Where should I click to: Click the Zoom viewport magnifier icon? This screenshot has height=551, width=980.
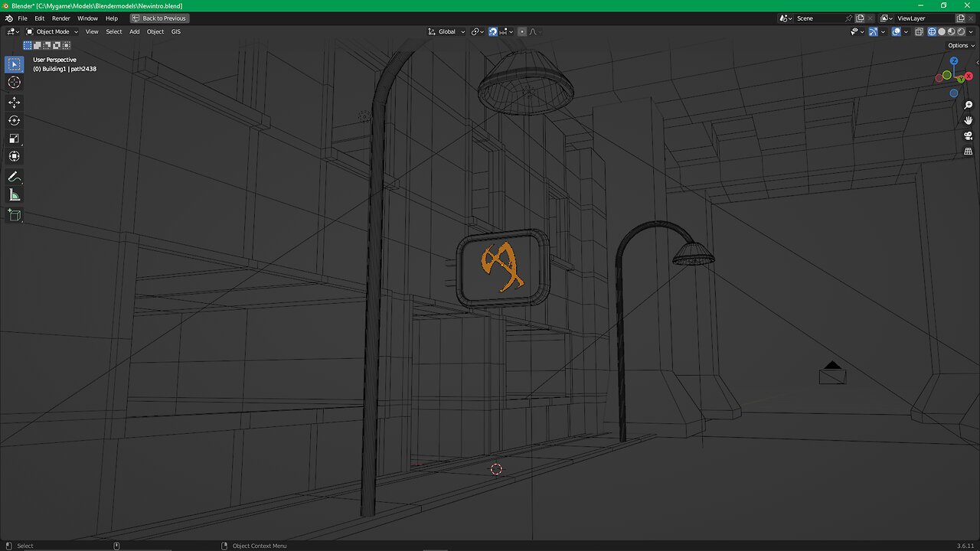point(969,106)
